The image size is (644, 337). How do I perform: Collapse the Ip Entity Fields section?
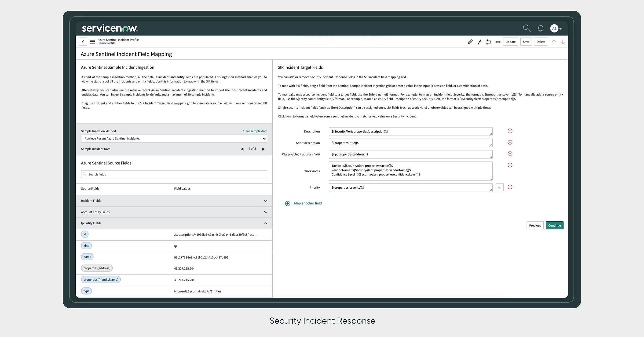point(266,223)
